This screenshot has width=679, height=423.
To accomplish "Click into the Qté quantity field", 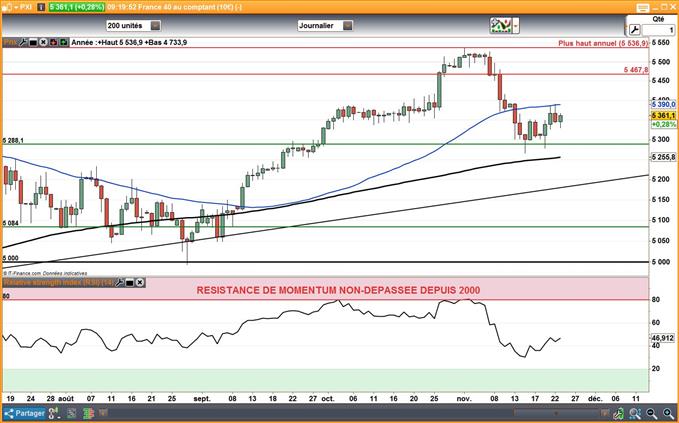I will click(658, 30).
